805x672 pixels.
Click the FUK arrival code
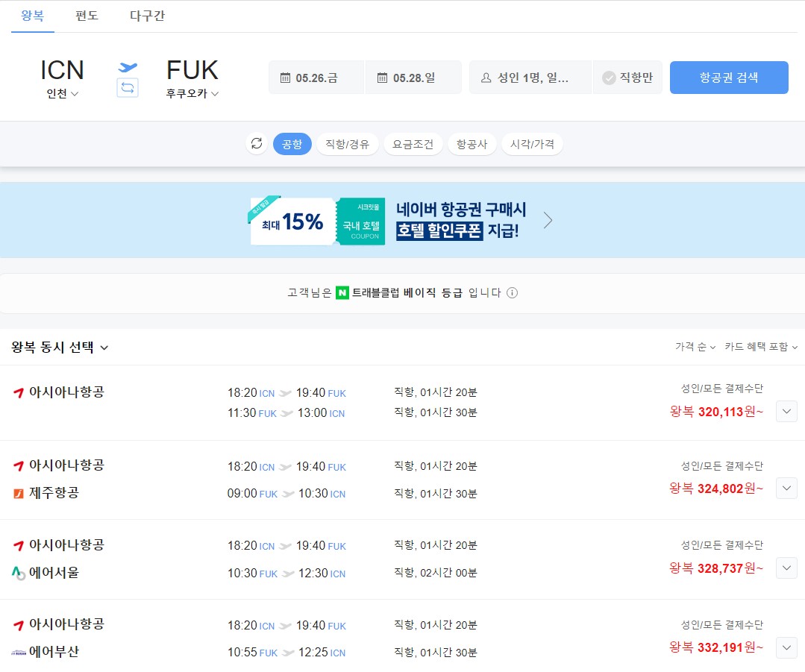tap(192, 70)
